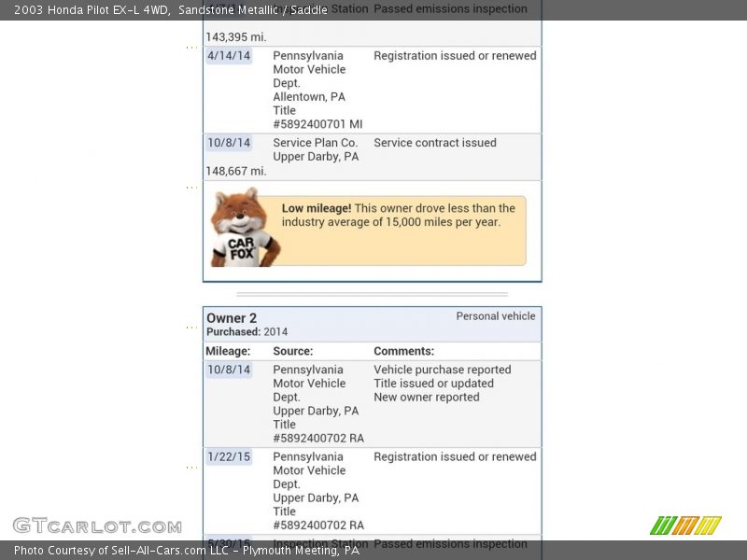The height and width of the screenshot is (560, 747).
Task: Click the Carfox mascot image
Action: [x=246, y=228]
